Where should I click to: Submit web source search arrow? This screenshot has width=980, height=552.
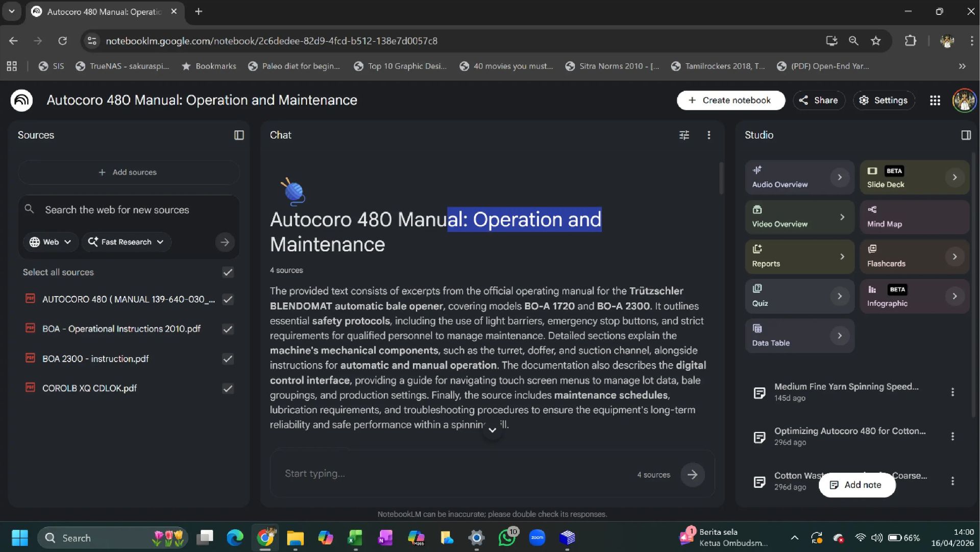click(225, 242)
